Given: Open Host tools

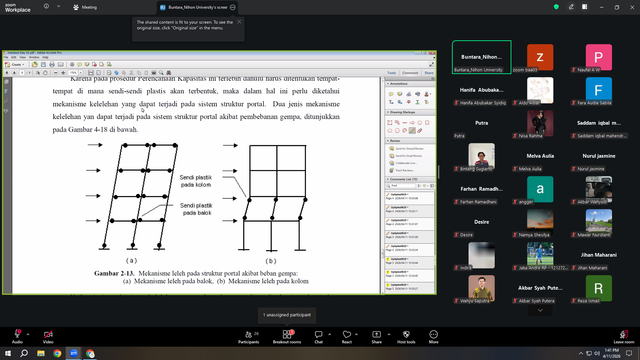Looking at the screenshot, I should [x=406, y=336].
